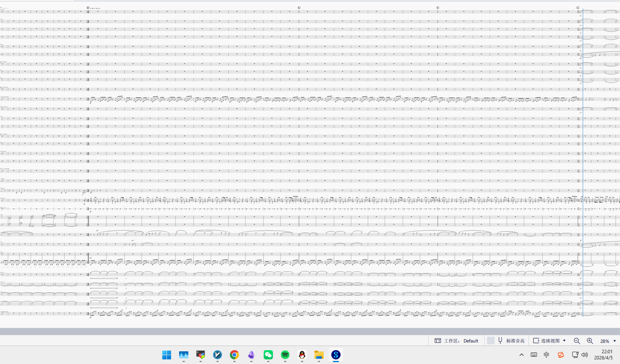
Task: Toggle concert pitch tuning fork
Action: [x=500, y=341]
